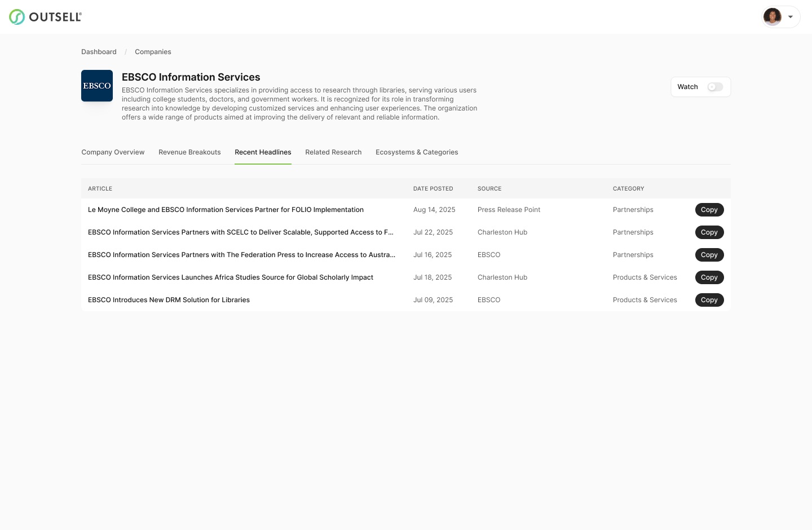Click the Outsell logo
812x530 pixels.
pos(45,17)
